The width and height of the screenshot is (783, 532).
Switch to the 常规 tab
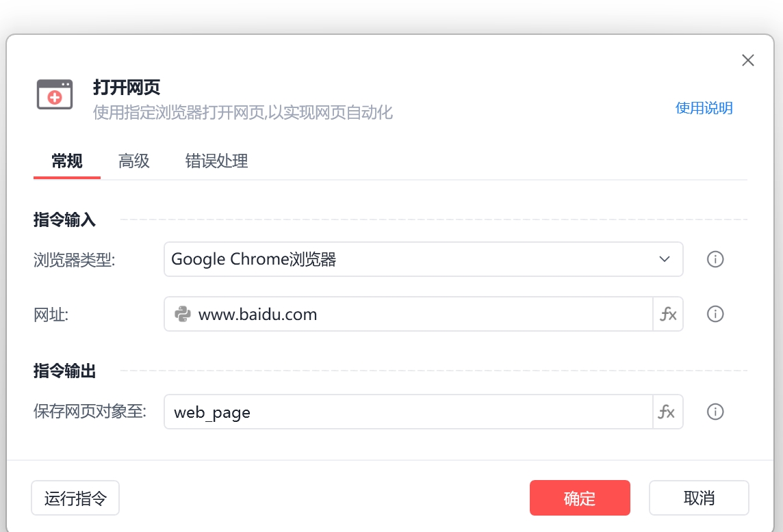(x=67, y=161)
